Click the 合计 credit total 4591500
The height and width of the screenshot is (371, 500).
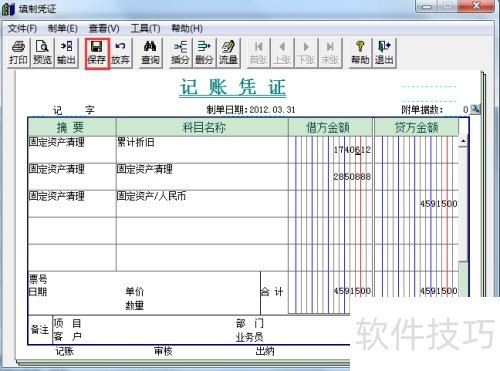tap(438, 291)
